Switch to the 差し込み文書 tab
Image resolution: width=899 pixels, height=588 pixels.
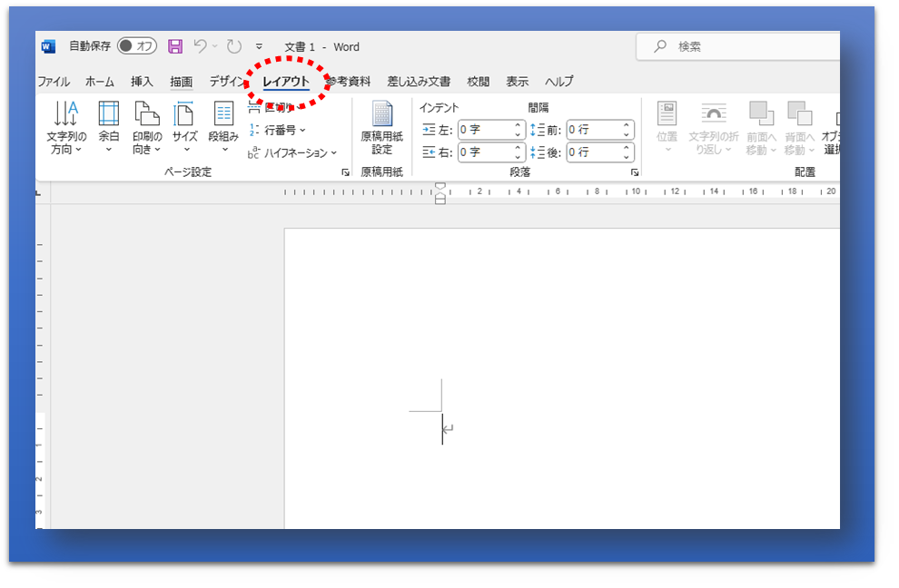pyautogui.click(x=419, y=82)
